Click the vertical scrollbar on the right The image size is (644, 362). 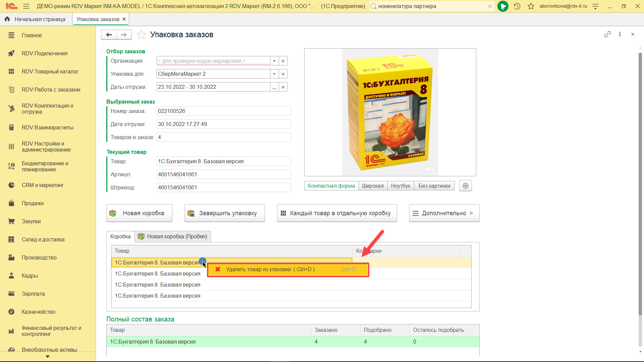click(x=640, y=184)
